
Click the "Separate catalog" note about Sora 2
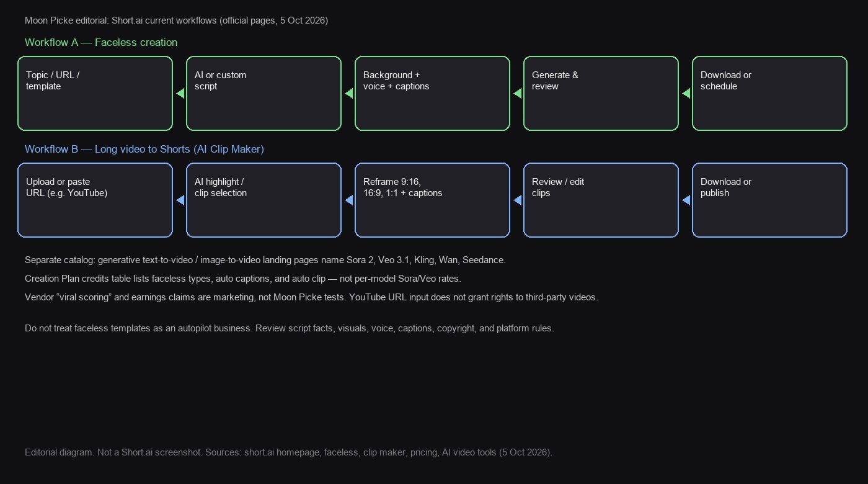point(265,260)
